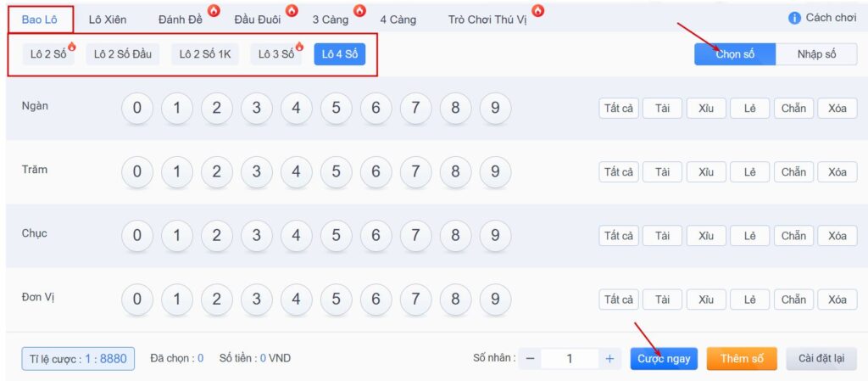Image resolution: width=868 pixels, height=381 pixels.
Task: Click the Số nhân multiplier input field
Action: click(570, 359)
